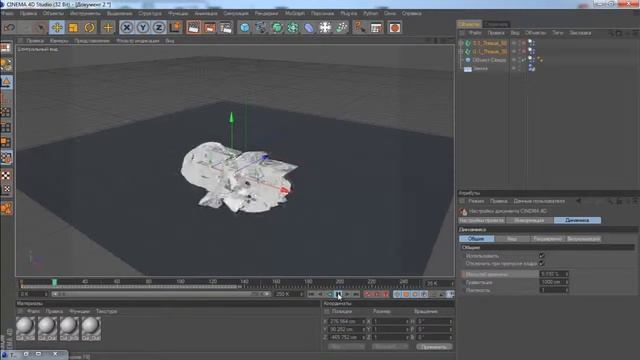Viewport: 640px width, 360px height.
Task: Open Режим menu in Attributes panel
Action: 476,201
